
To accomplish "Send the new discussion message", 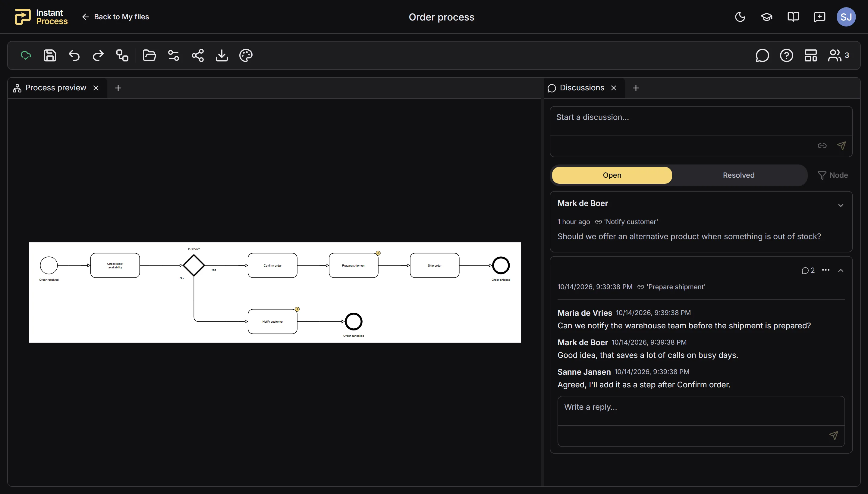I will (841, 145).
